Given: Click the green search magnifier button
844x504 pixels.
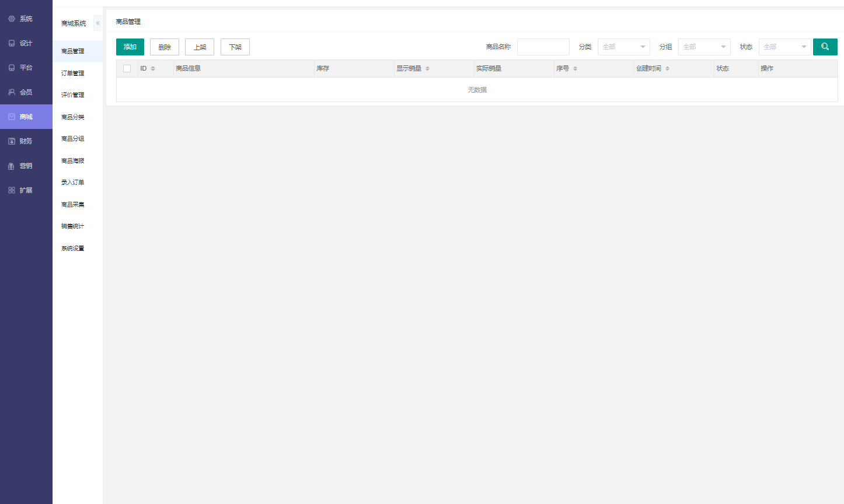Looking at the screenshot, I should click(825, 47).
